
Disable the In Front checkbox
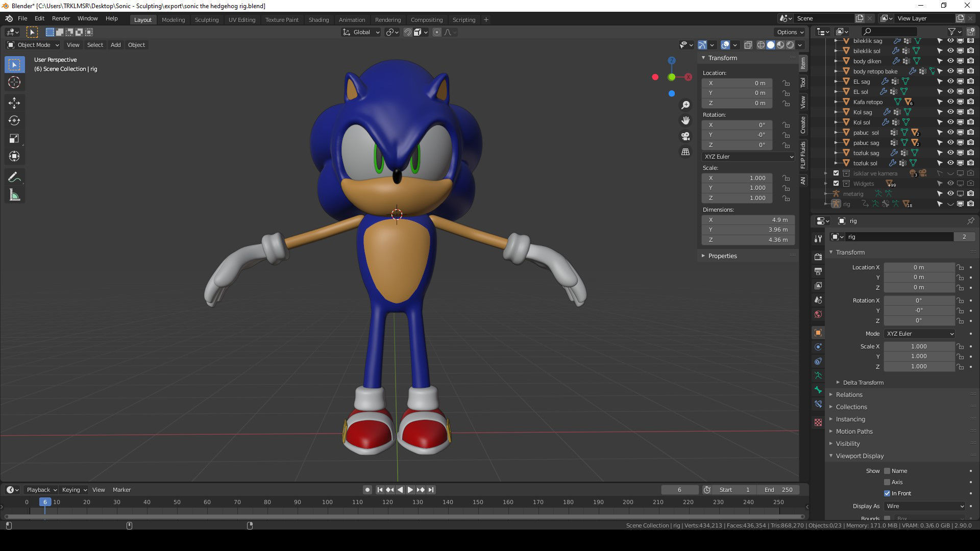click(887, 493)
